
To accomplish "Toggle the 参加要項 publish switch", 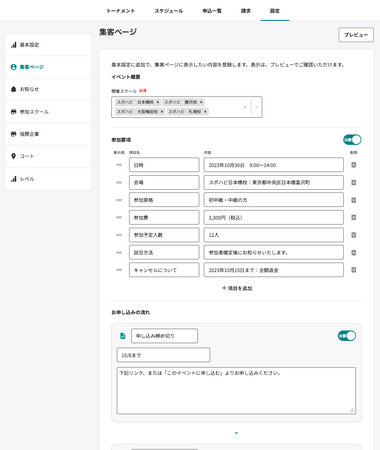I will point(352,140).
